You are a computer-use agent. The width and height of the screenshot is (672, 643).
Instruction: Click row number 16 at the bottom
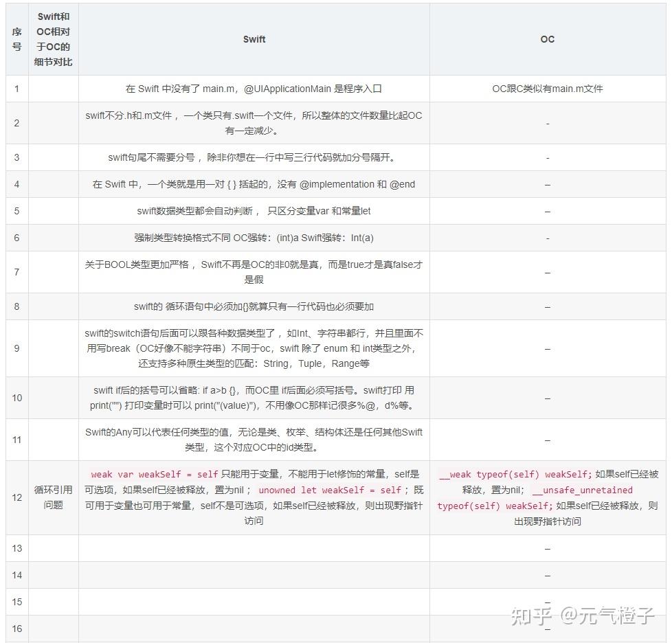click(16, 627)
